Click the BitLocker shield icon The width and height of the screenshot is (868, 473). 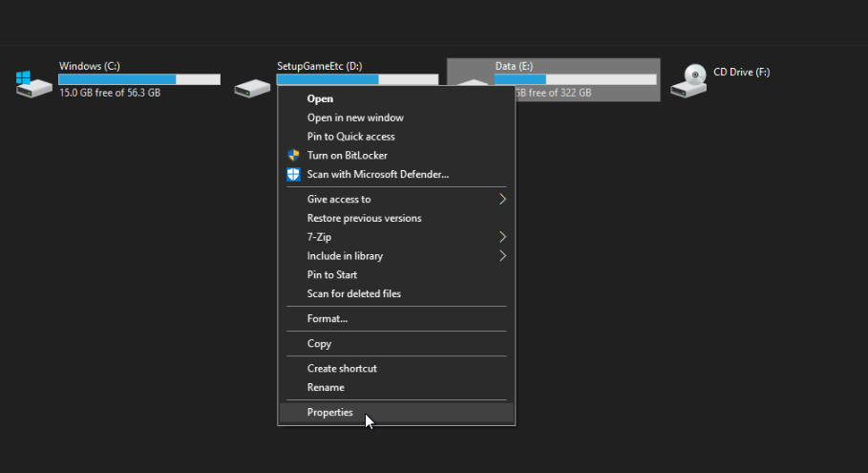pyautogui.click(x=293, y=156)
